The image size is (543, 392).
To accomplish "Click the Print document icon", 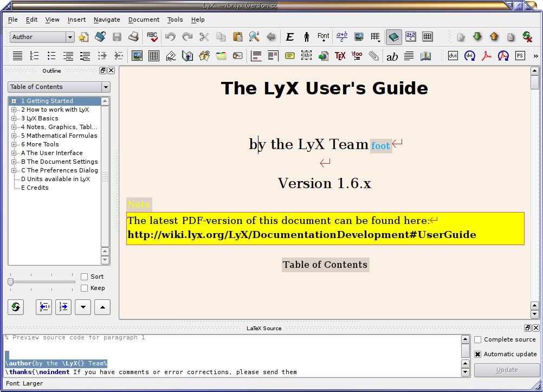I will (134, 37).
